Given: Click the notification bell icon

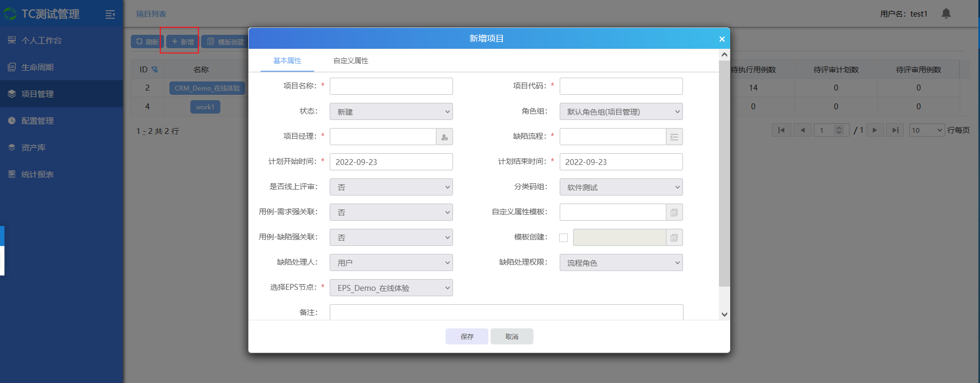Looking at the screenshot, I should pos(946,13).
